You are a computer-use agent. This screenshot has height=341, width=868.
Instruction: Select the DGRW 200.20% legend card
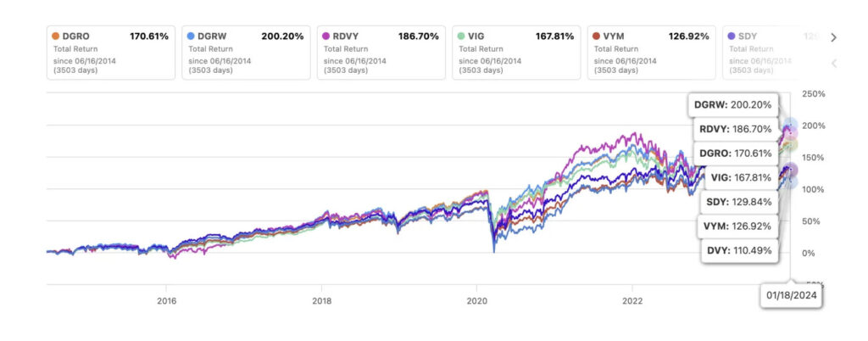pos(246,53)
